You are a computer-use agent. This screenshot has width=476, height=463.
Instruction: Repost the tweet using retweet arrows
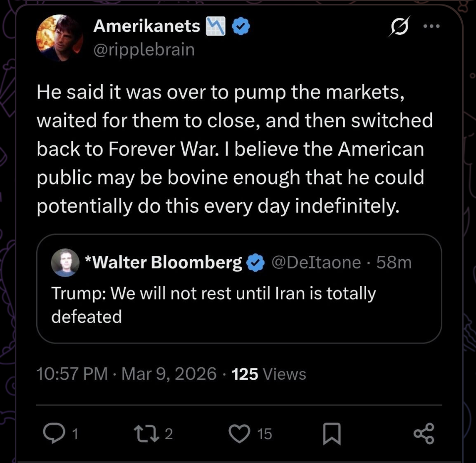click(148, 434)
